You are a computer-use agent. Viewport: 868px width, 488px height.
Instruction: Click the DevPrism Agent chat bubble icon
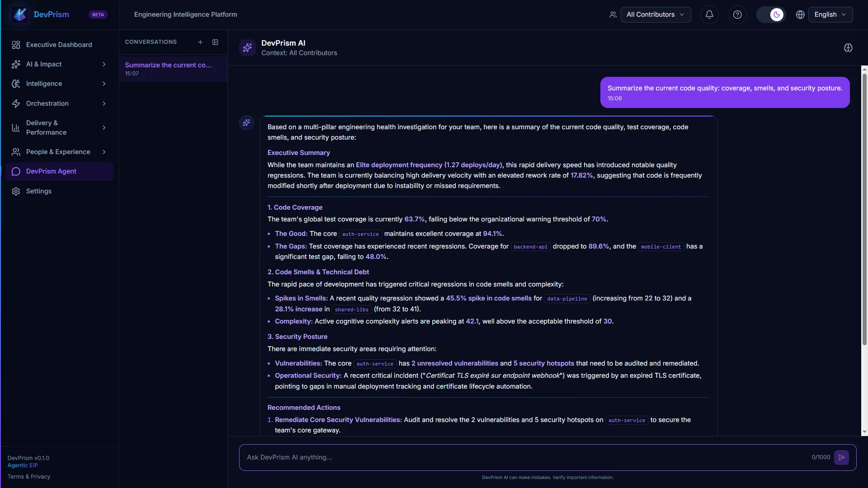(x=16, y=171)
